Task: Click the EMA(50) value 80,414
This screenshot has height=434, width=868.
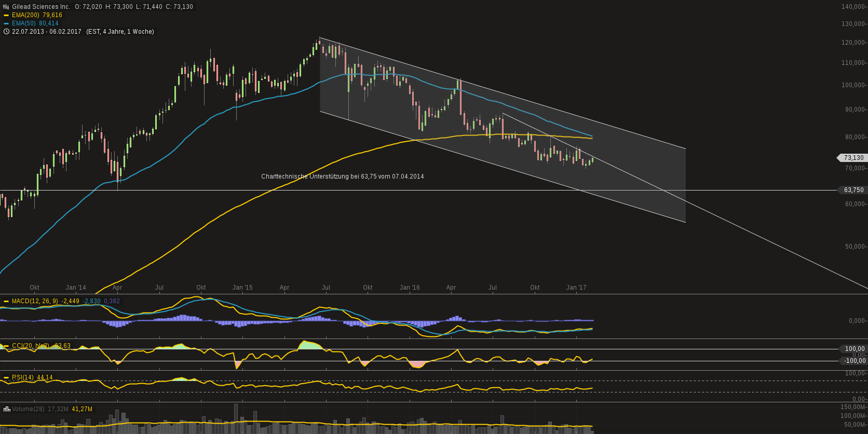Action: tap(49, 23)
